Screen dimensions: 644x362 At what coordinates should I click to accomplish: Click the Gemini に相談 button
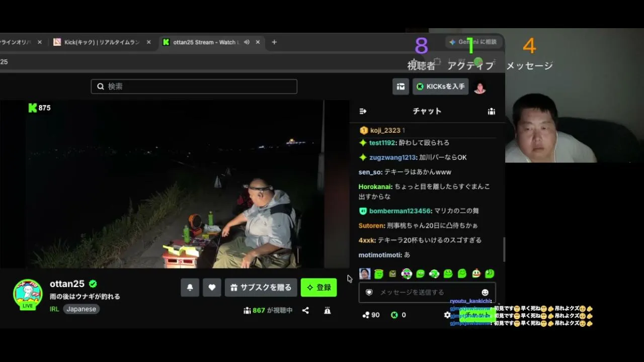[473, 42]
